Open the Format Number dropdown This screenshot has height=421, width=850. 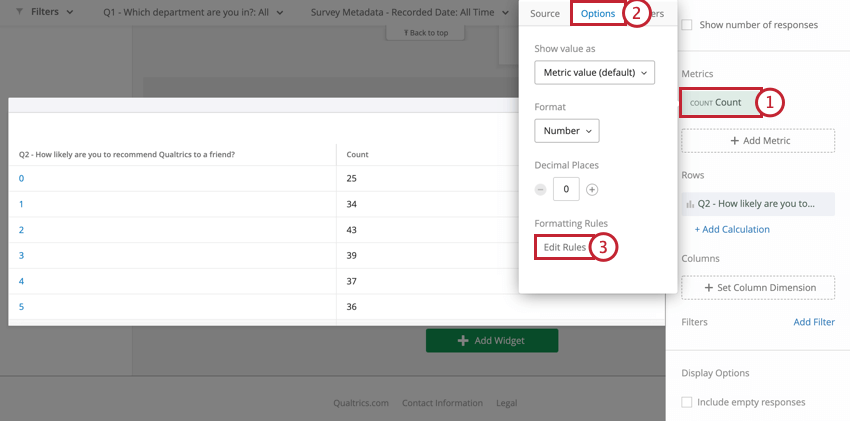pyautogui.click(x=567, y=131)
